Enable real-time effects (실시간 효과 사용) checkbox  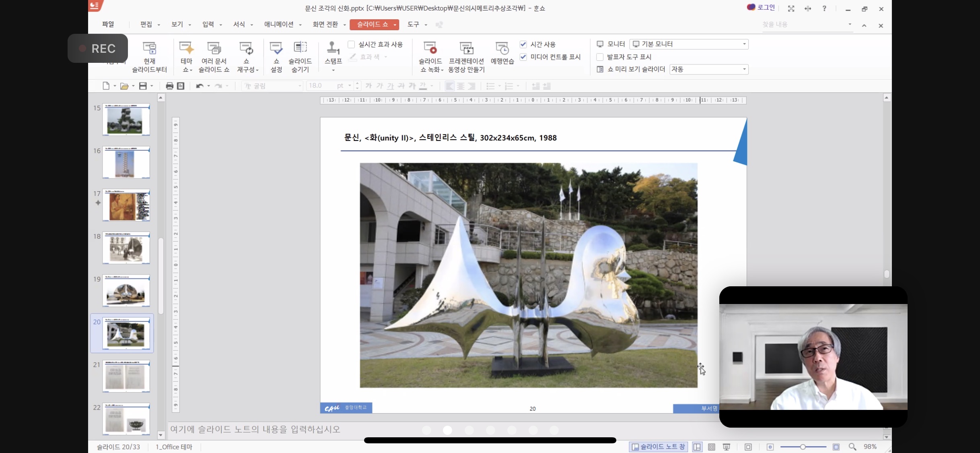pos(351,44)
